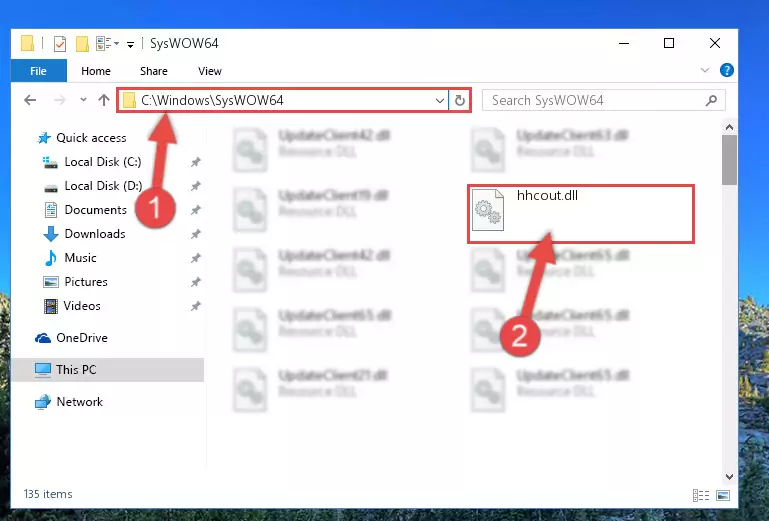The width and height of the screenshot is (769, 521).
Task: Switch to Large icons view in status bar
Action: pyautogui.click(x=723, y=495)
